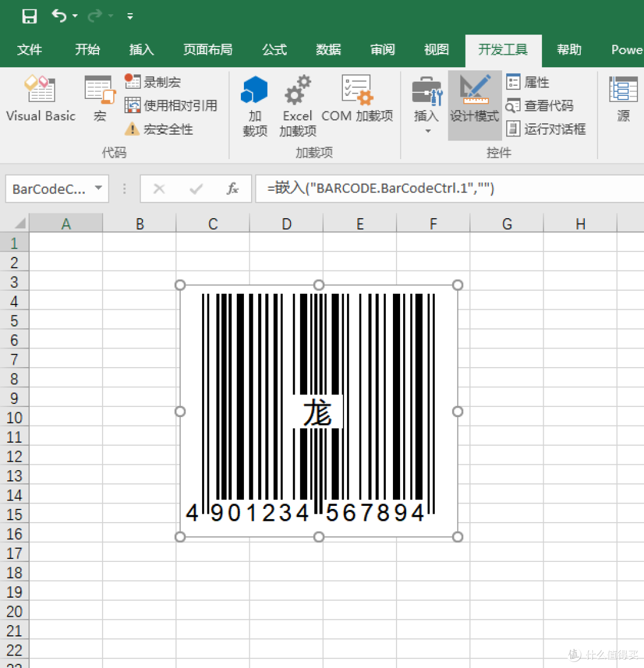644x668 pixels.
Task: Click the barcode's right-middle handle
Action: 458,411
